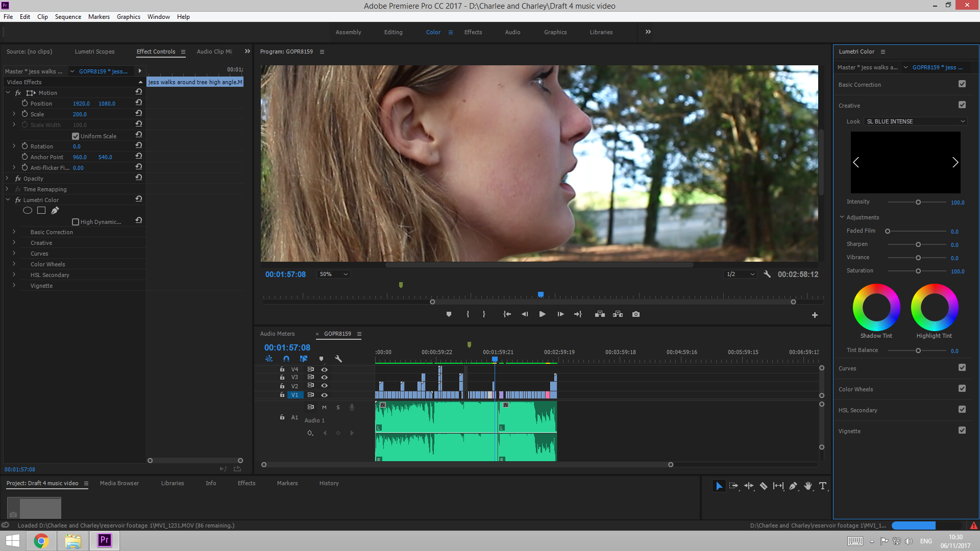Reset Position parameter
The image size is (980, 551).
(x=138, y=103)
